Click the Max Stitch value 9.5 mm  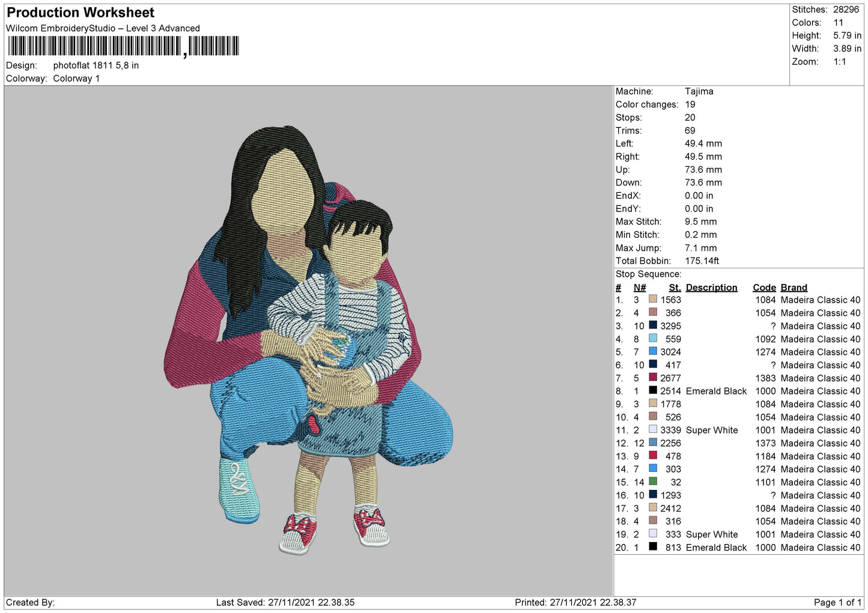(701, 222)
